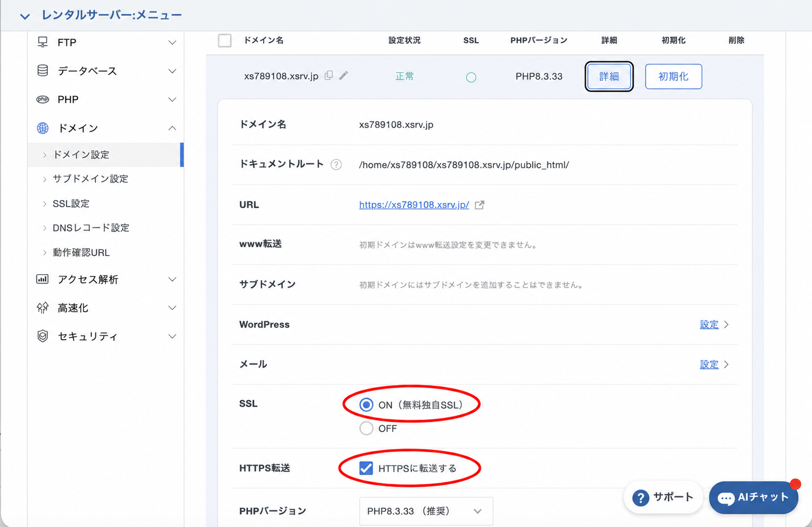Click the question mark icon in サポート
Screen dimensions: 812x527
(640, 498)
